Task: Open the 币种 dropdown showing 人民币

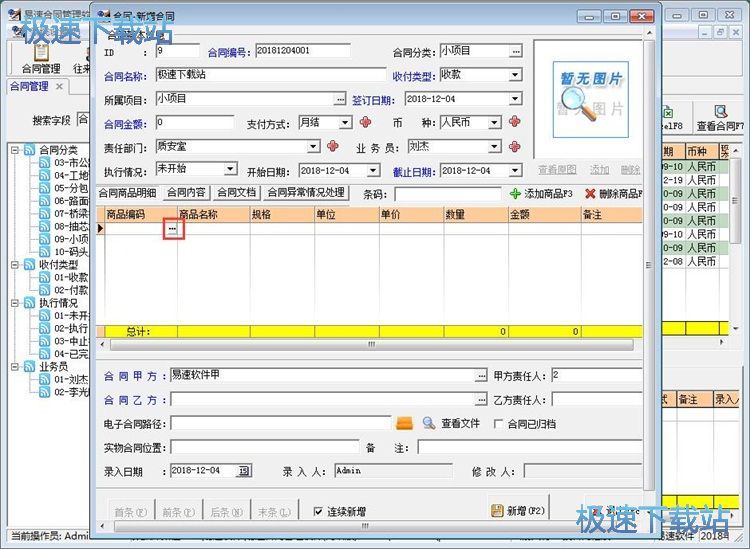Action: 495,123
